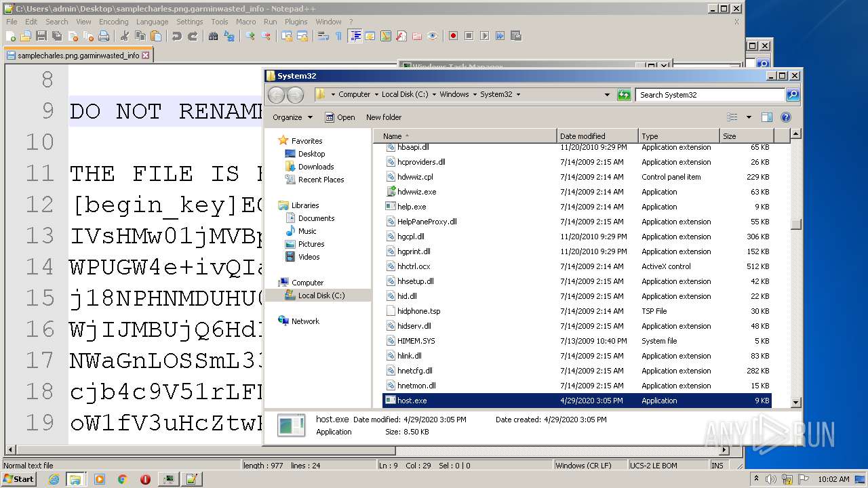Click the Local Disk (C:) breadcrumb
This screenshot has width=868, height=488.
click(x=405, y=95)
